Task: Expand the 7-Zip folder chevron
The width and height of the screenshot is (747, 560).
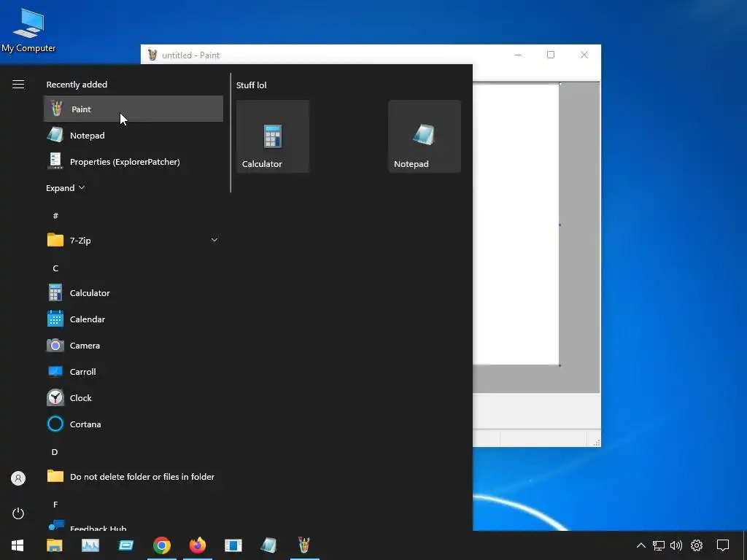Action: (214, 240)
